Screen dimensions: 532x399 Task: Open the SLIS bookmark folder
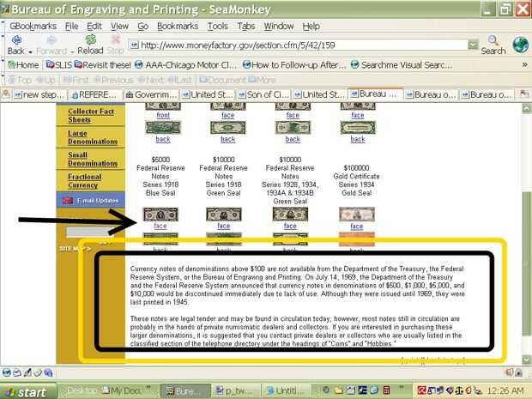point(59,65)
